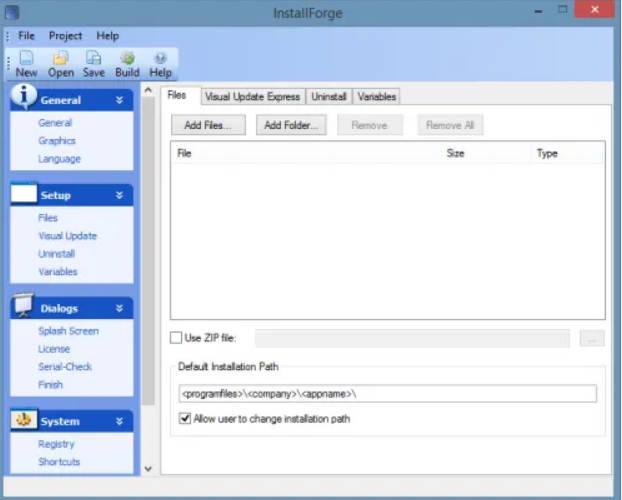The image size is (622, 500).
Task: Click the Default Installation Path field
Action: point(388,394)
